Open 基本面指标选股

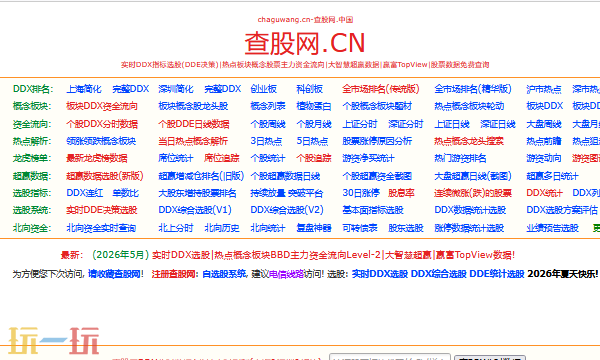coord(373,210)
